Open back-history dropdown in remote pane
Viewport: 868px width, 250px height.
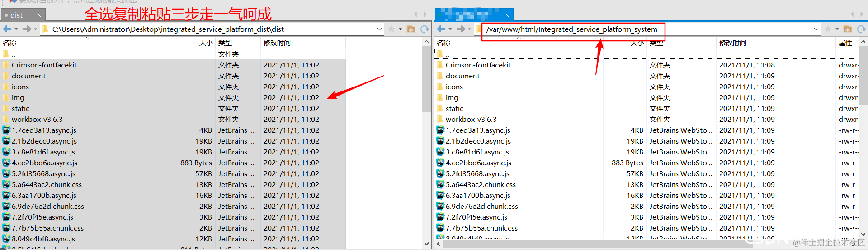[x=450, y=29]
